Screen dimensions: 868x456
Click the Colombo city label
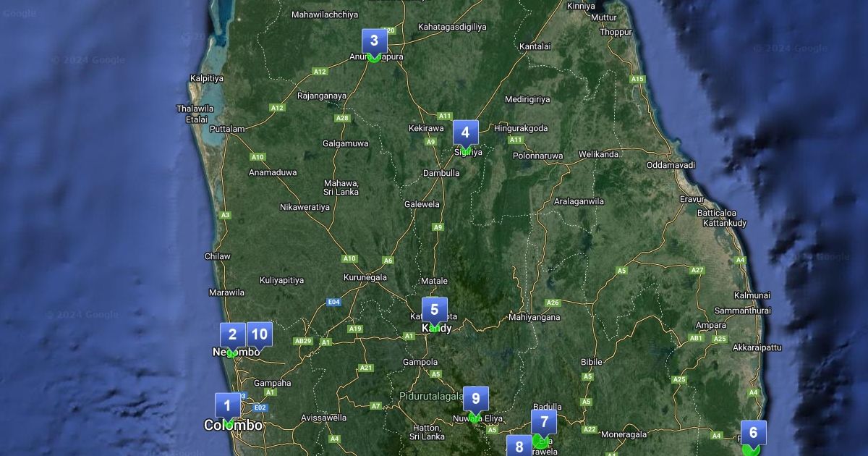point(233,426)
